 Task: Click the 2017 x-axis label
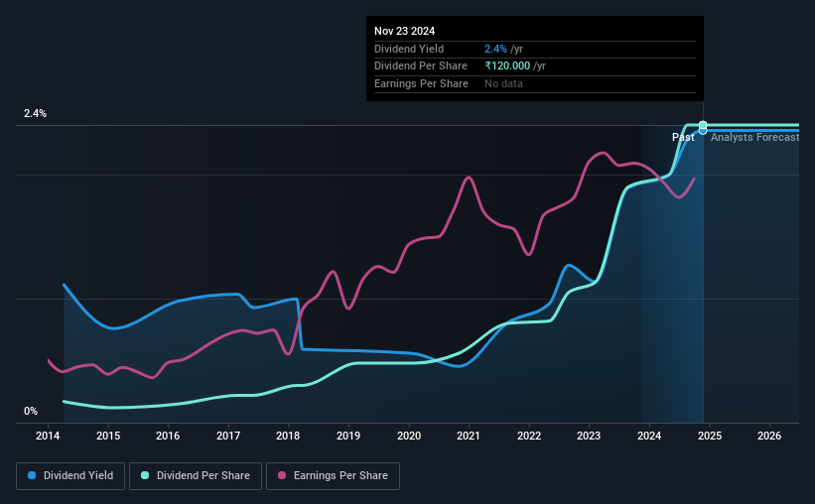tap(228, 436)
